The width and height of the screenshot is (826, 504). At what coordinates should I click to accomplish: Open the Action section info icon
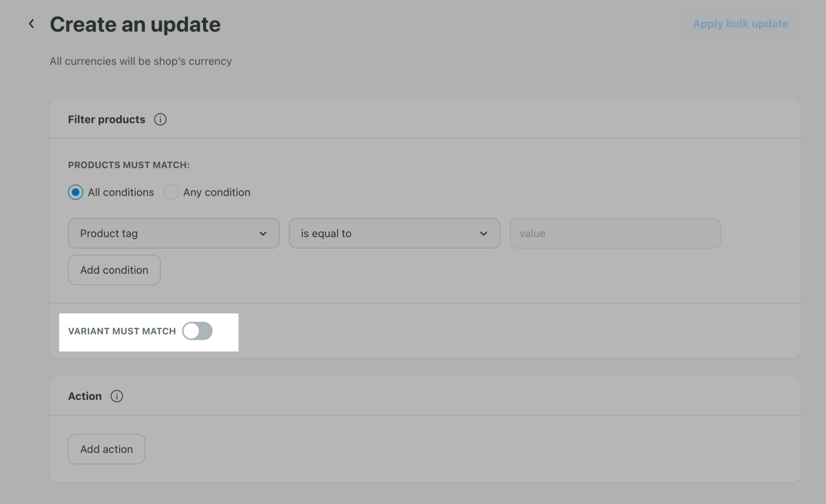tap(117, 396)
